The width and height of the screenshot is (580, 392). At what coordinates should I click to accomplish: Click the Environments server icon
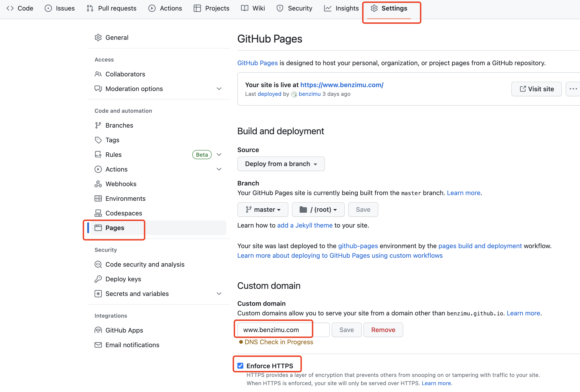pyautogui.click(x=98, y=199)
